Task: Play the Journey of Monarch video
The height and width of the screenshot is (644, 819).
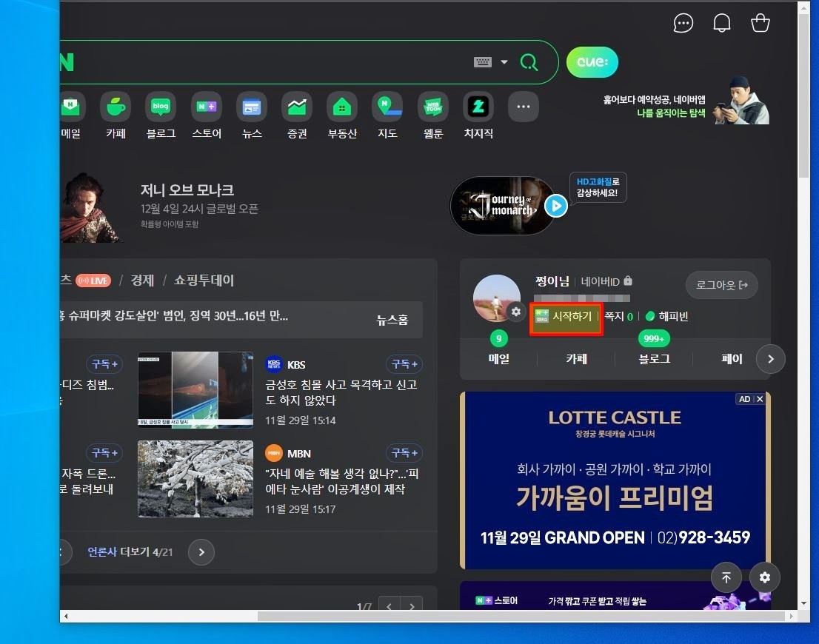Action: (x=556, y=206)
